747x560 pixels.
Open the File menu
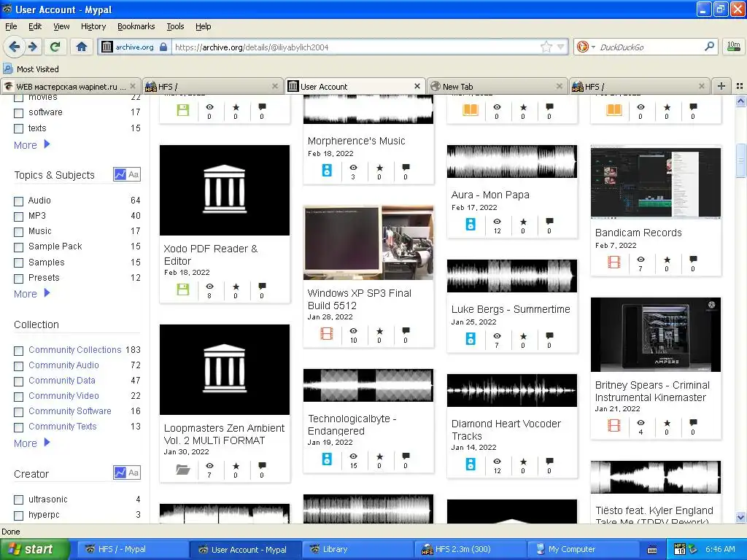[x=11, y=26]
